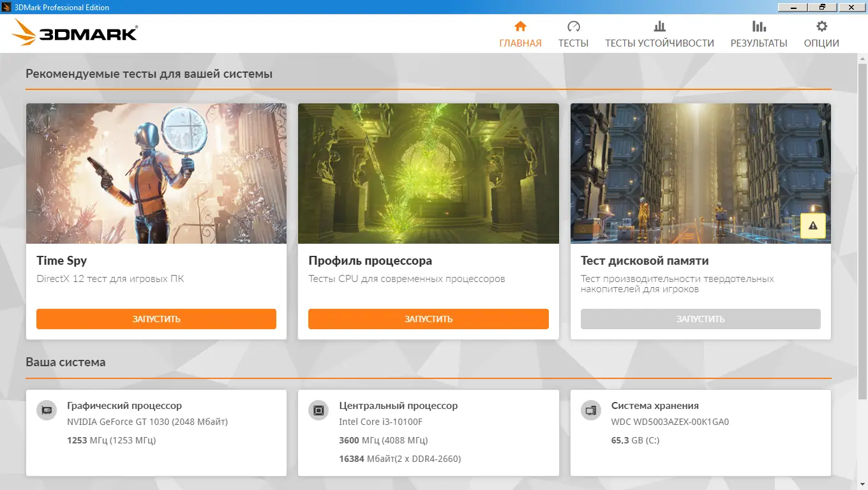The height and width of the screenshot is (490, 868).
Task: Minimize the 3DMark window
Action: tap(793, 6)
